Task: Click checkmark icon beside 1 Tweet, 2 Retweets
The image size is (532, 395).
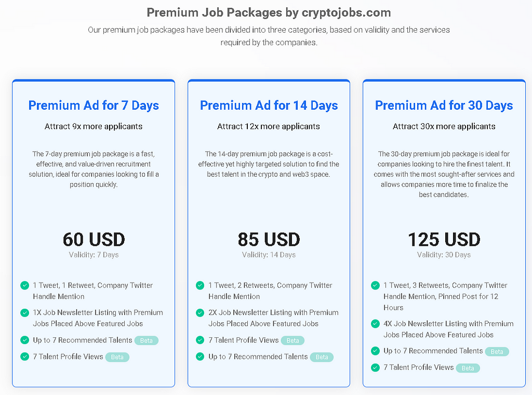Action: pos(200,285)
